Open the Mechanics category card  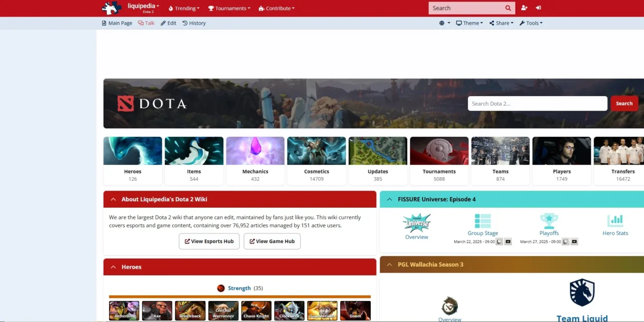coord(255,160)
